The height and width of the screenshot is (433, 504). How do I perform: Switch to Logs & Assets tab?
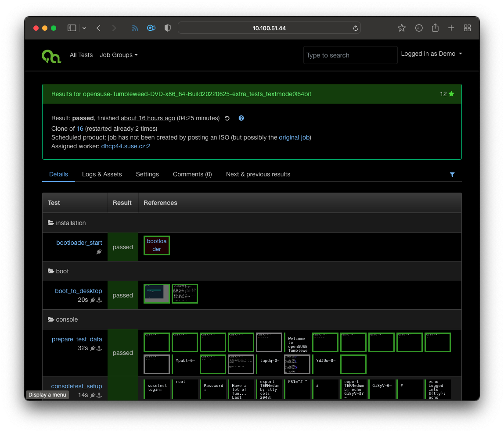(x=102, y=175)
